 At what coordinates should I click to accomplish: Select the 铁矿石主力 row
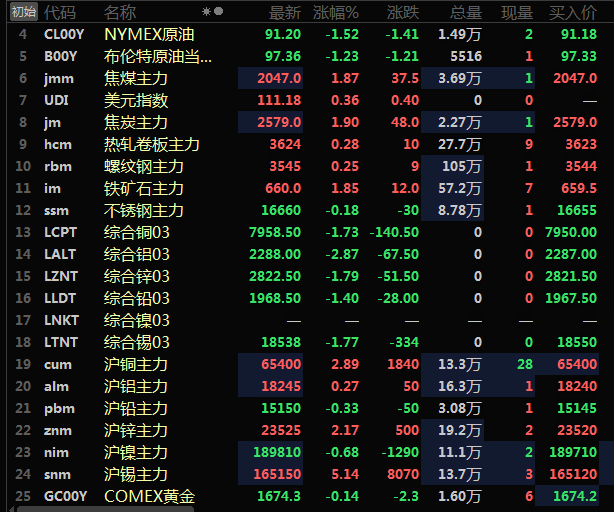pos(144,188)
